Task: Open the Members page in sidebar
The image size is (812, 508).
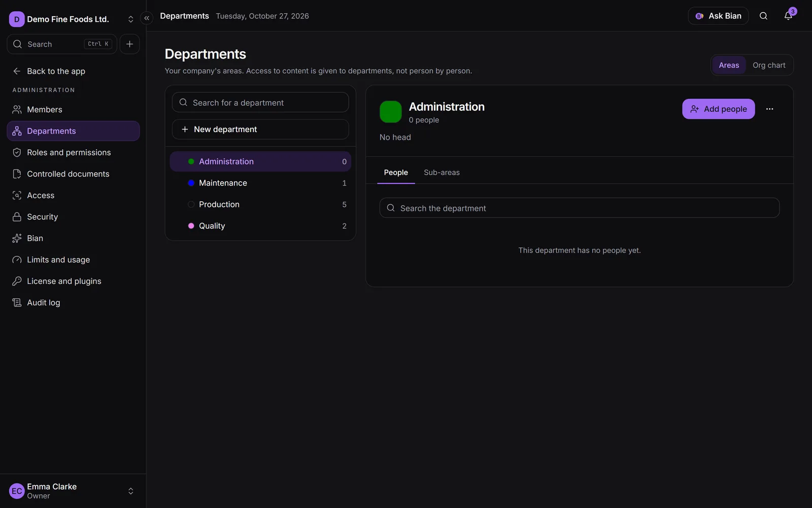Action: 73,110
